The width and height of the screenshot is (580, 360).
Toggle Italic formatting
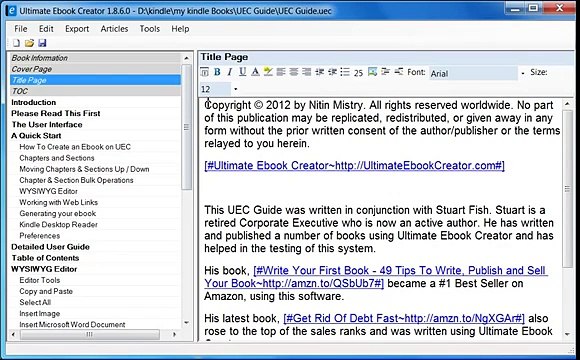[230, 72]
